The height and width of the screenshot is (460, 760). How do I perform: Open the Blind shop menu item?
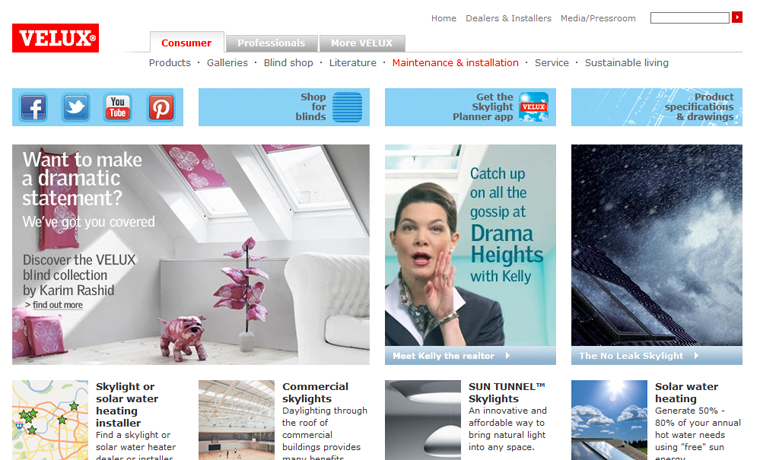(288, 63)
